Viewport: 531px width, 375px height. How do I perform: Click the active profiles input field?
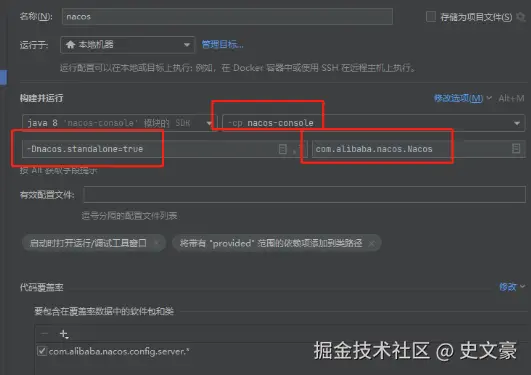tap(304, 194)
